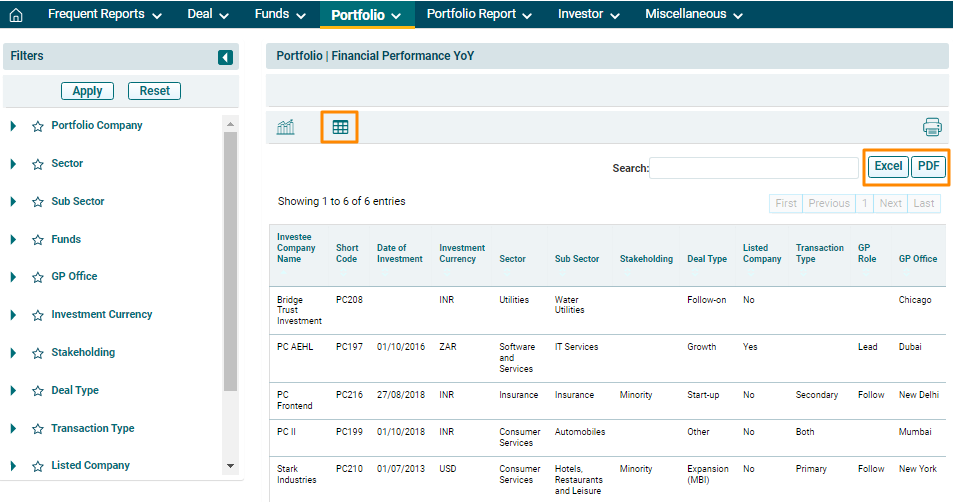Viewport: 953px width, 502px height.
Task: Toggle favorite star for Funds filter
Action: pos(38,240)
